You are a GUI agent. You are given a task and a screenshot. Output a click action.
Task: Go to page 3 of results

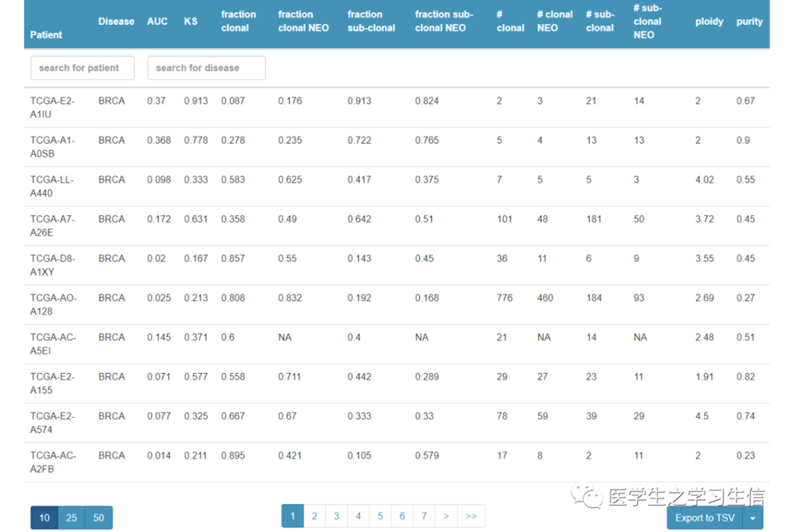click(x=336, y=516)
